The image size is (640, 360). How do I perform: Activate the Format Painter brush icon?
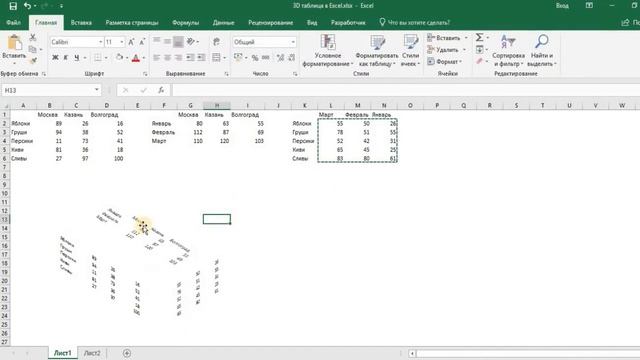click(33, 60)
